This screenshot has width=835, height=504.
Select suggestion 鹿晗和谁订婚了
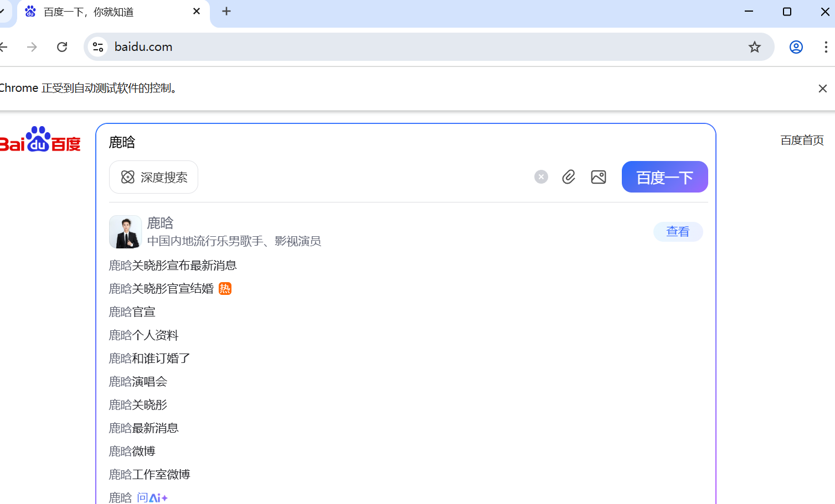tap(150, 358)
